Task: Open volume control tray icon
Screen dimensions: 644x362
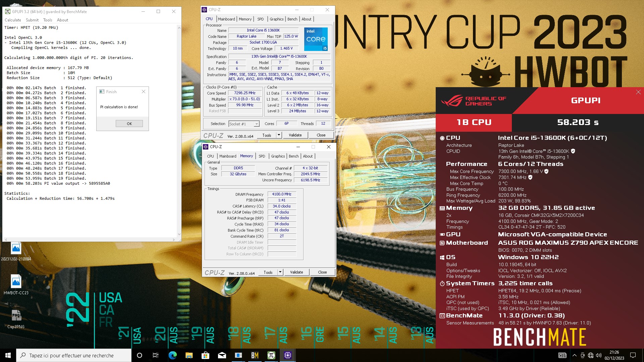Action: click(599, 355)
